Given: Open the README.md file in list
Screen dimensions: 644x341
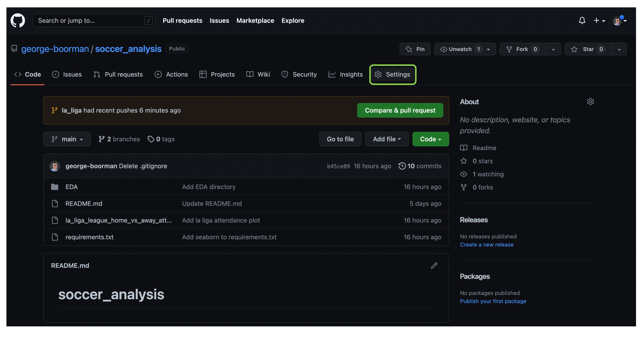Looking at the screenshot, I should [84, 204].
